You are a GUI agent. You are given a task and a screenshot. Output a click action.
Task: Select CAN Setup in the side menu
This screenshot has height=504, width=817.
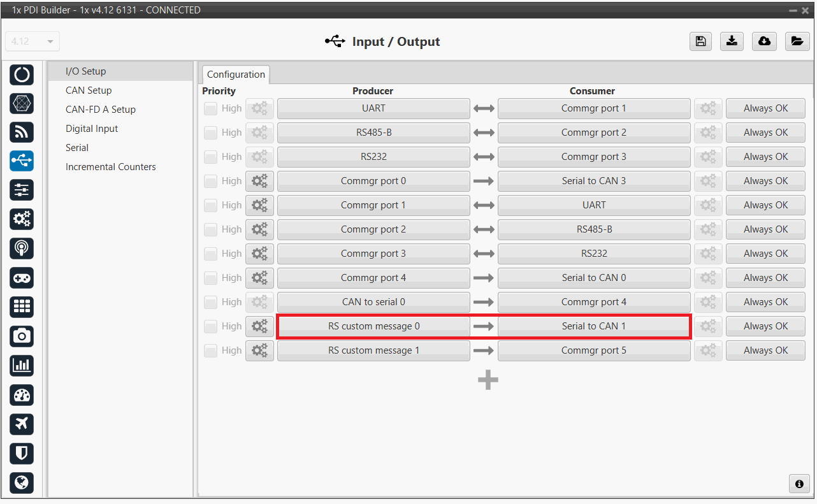[89, 90]
